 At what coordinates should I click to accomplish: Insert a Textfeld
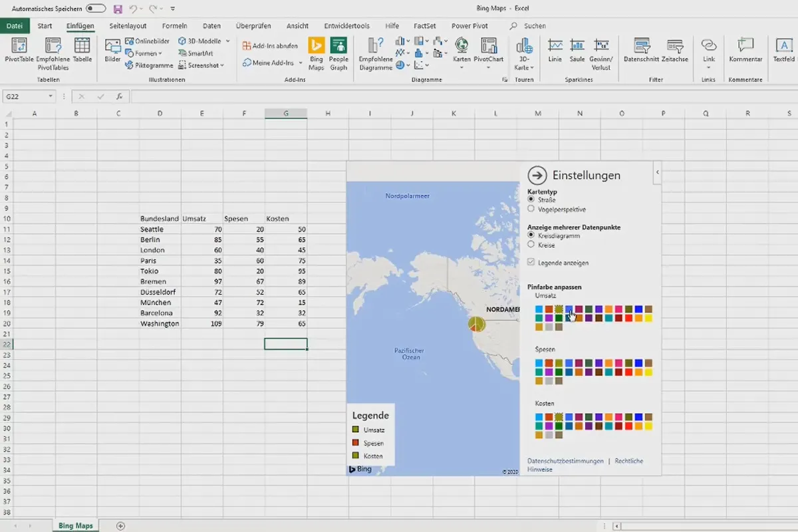[783, 51]
